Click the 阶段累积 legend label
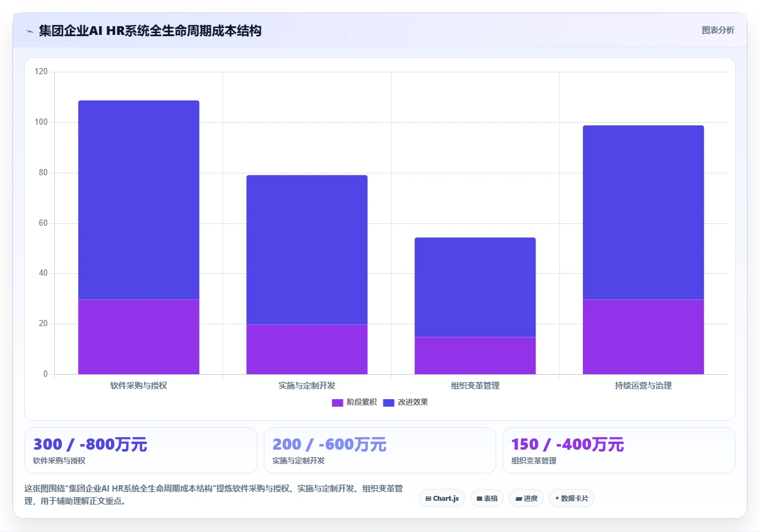 tap(362, 402)
